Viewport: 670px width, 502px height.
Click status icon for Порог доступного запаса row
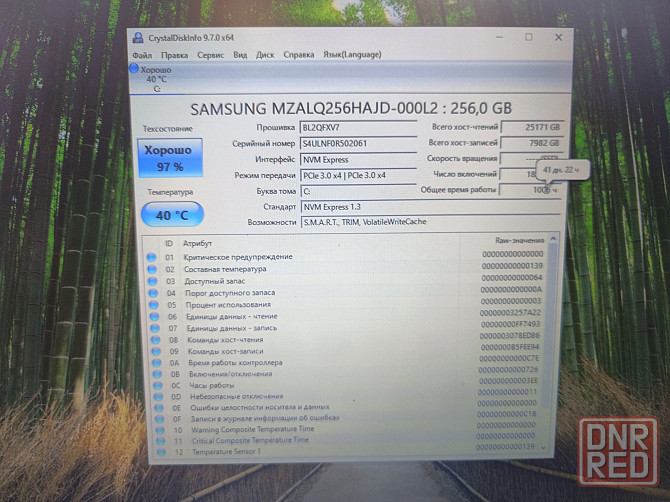tap(153, 293)
